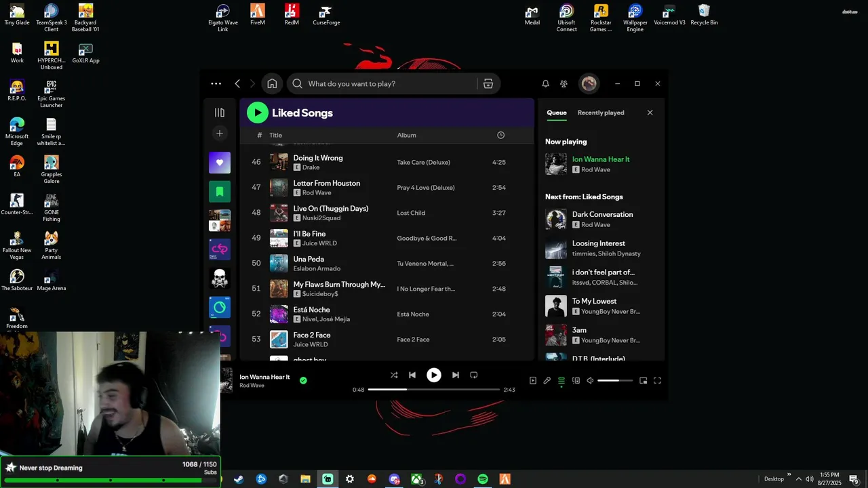The height and width of the screenshot is (488, 868).
Task: Click 'To My Lowest' in the queue
Action: click(x=595, y=301)
